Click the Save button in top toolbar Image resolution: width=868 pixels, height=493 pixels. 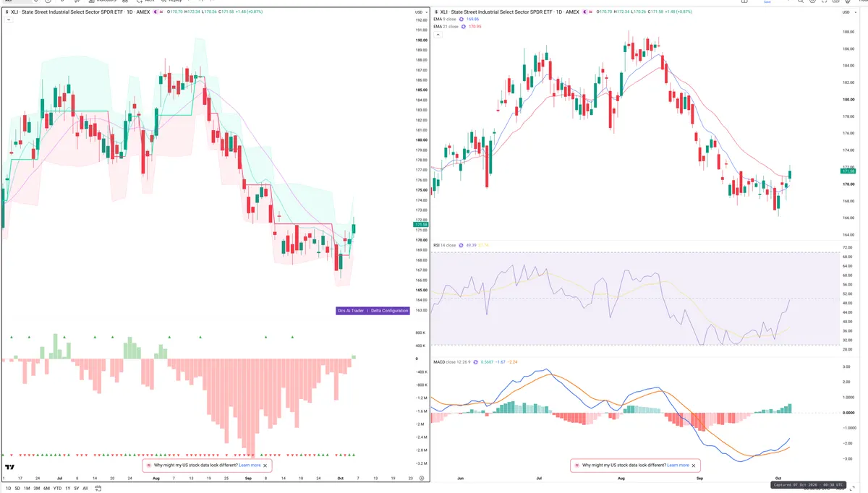pos(769,1)
